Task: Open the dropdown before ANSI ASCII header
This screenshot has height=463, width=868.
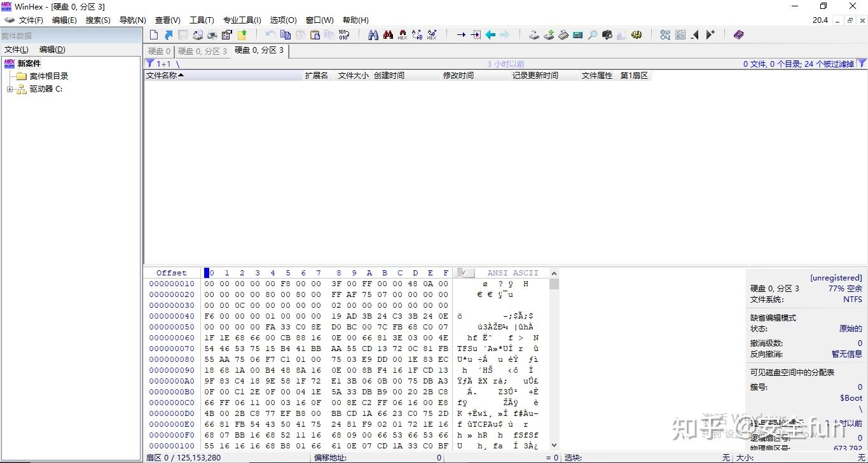Action: click(465, 273)
